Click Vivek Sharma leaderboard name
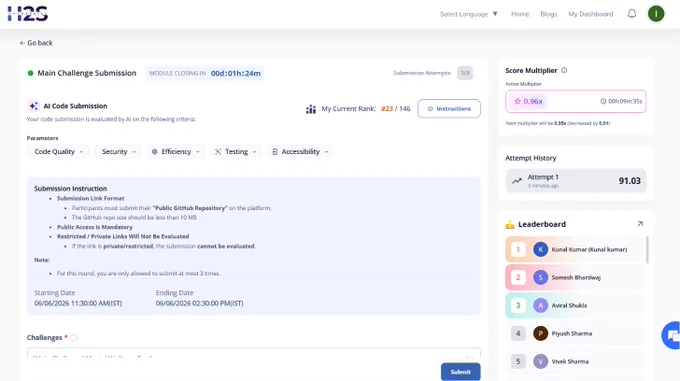The image size is (680, 381). click(x=570, y=361)
